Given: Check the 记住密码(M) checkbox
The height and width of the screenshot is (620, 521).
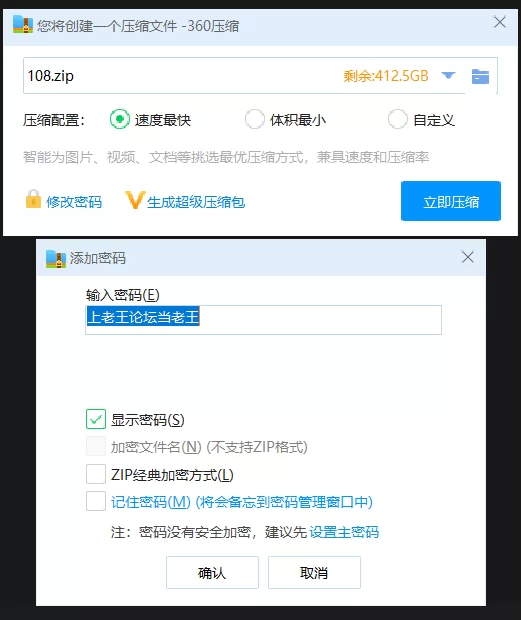Looking at the screenshot, I should pos(96,501).
